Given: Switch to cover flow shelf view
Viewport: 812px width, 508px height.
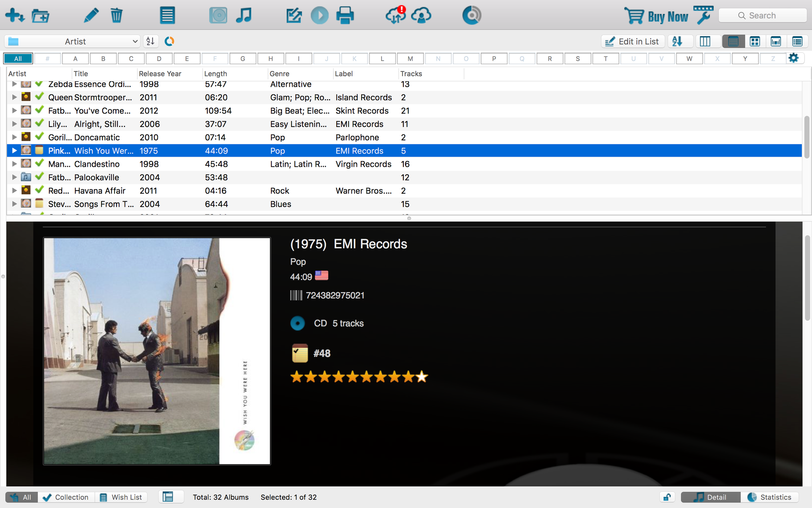Looking at the screenshot, I should click(x=776, y=41).
